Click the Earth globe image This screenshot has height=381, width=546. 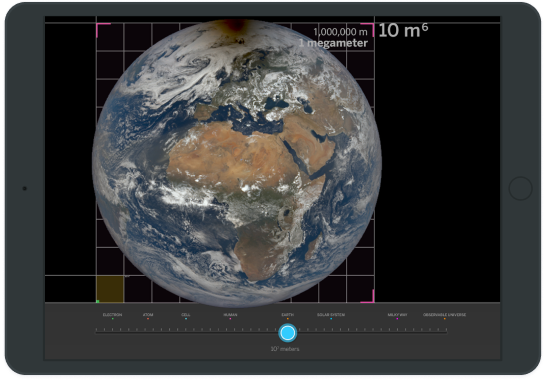(x=237, y=163)
